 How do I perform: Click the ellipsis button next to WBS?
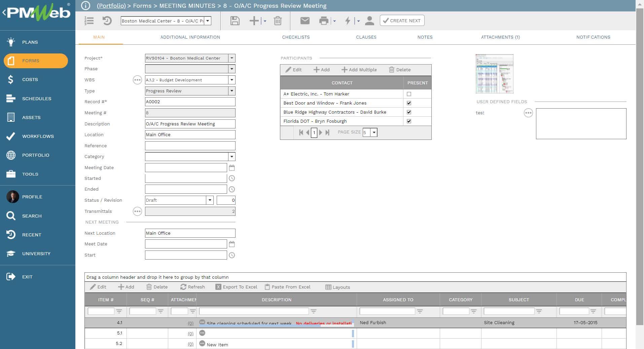click(137, 80)
